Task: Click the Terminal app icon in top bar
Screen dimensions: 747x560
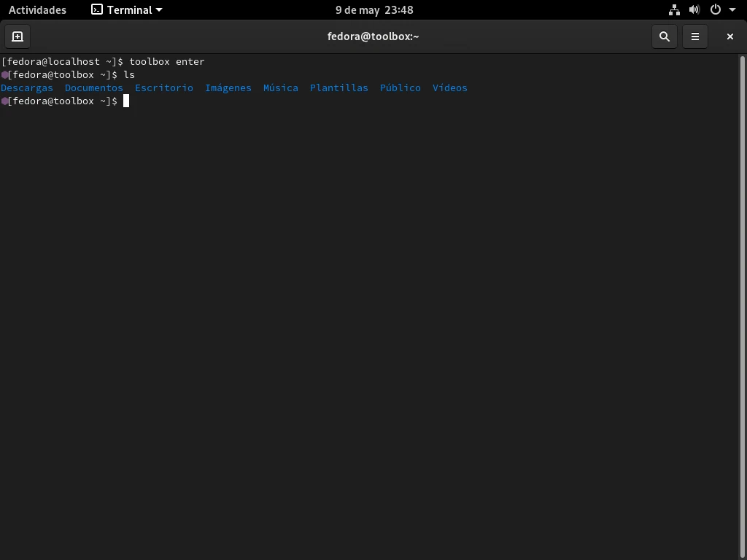Action: [97, 10]
